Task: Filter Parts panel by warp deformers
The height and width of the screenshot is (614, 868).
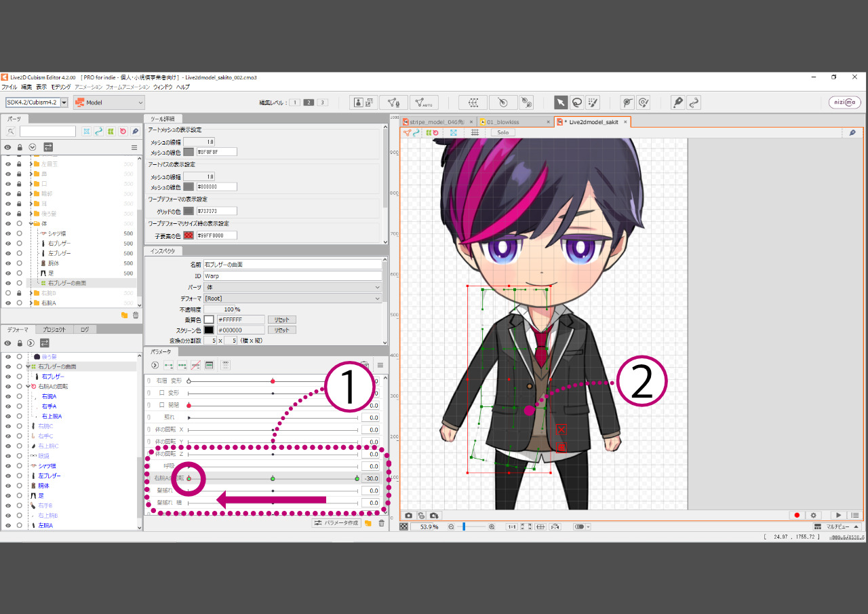Action: coord(111,131)
